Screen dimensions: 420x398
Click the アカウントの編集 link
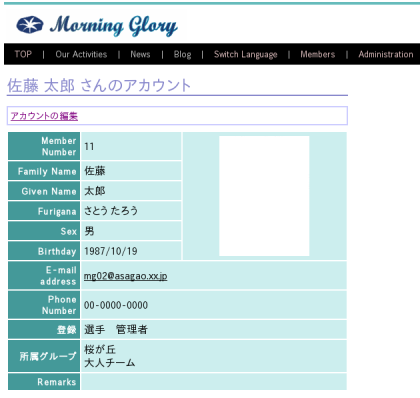(x=44, y=116)
